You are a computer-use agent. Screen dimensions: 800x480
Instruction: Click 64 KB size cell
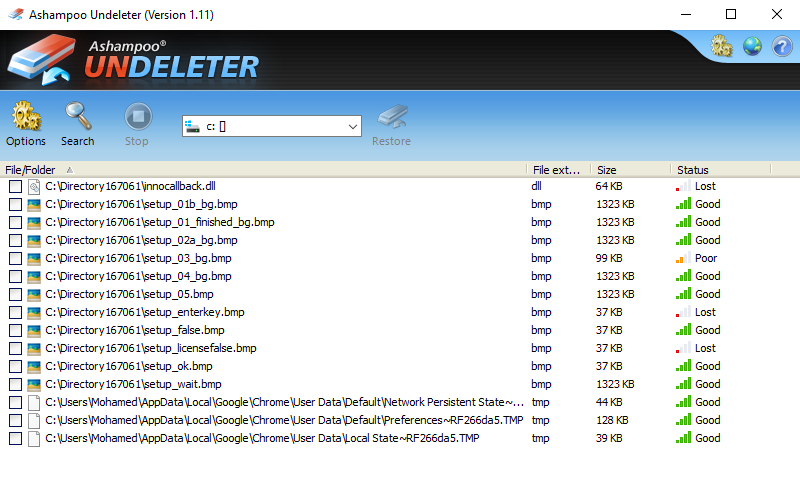[x=609, y=186]
